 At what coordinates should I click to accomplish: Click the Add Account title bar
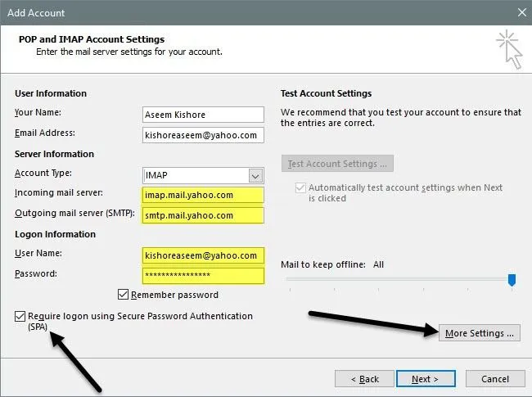(246, 13)
